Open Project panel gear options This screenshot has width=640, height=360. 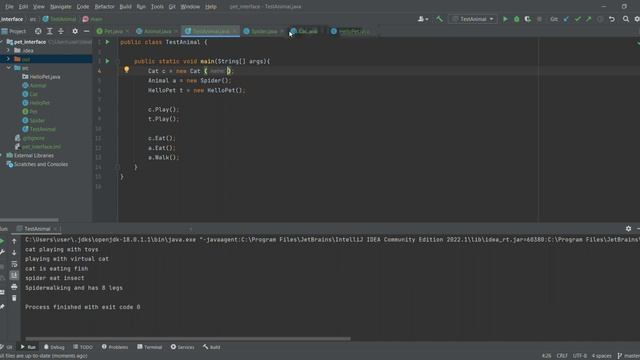click(x=75, y=31)
